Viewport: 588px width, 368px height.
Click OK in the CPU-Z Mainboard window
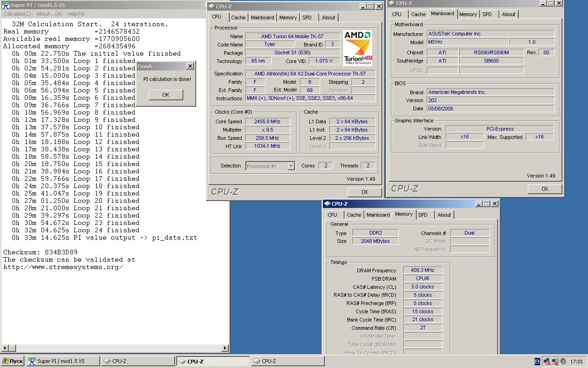coord(545,189)
